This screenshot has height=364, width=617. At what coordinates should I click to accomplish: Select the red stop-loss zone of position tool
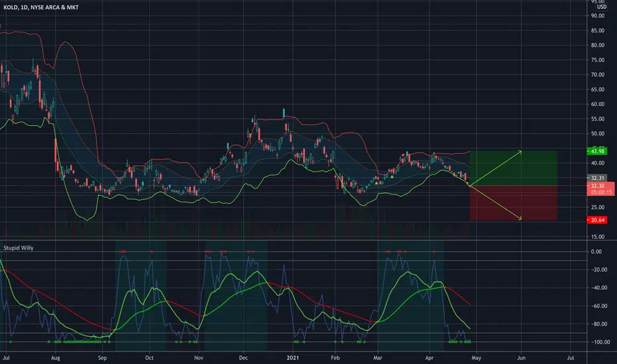[x=514, y=203]
